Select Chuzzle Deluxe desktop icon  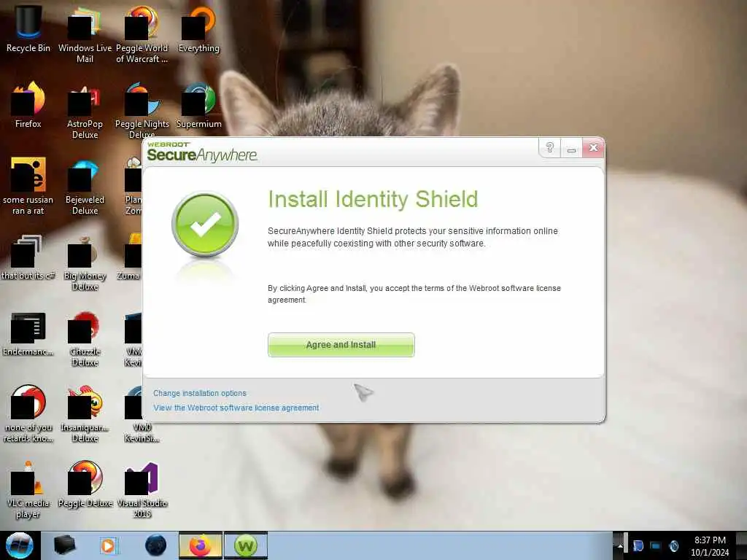point(85,338)
